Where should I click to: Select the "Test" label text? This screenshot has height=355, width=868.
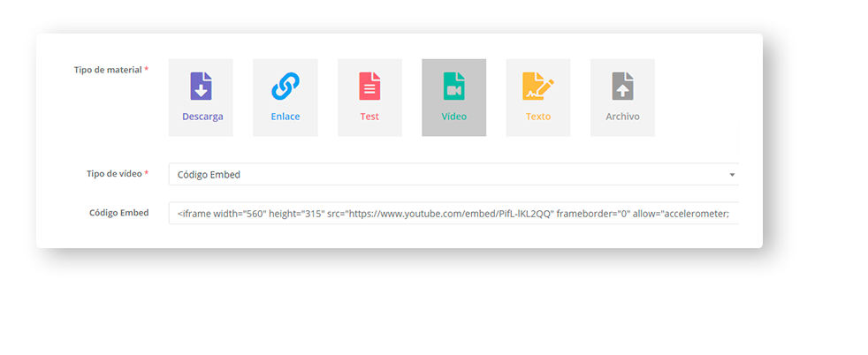tap(369, 117)
